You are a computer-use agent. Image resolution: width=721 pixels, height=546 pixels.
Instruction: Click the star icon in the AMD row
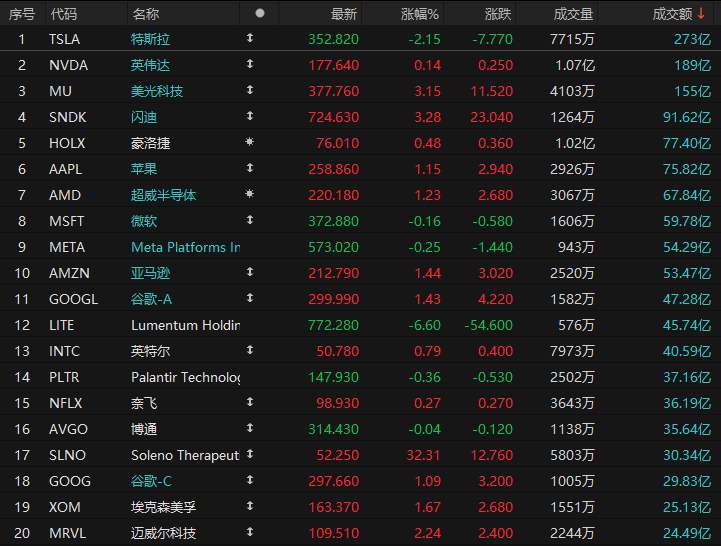click(250, 194)
